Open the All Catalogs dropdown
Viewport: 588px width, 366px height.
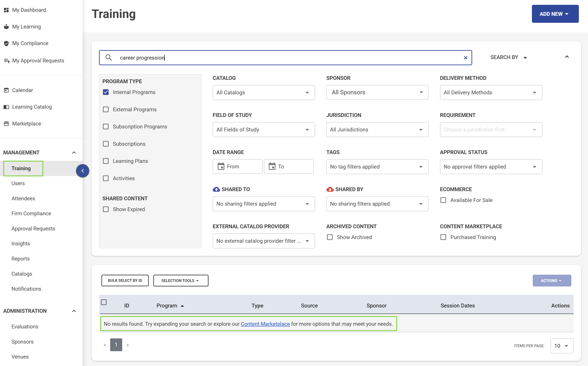pyautogui.click(x=263, y=92)
